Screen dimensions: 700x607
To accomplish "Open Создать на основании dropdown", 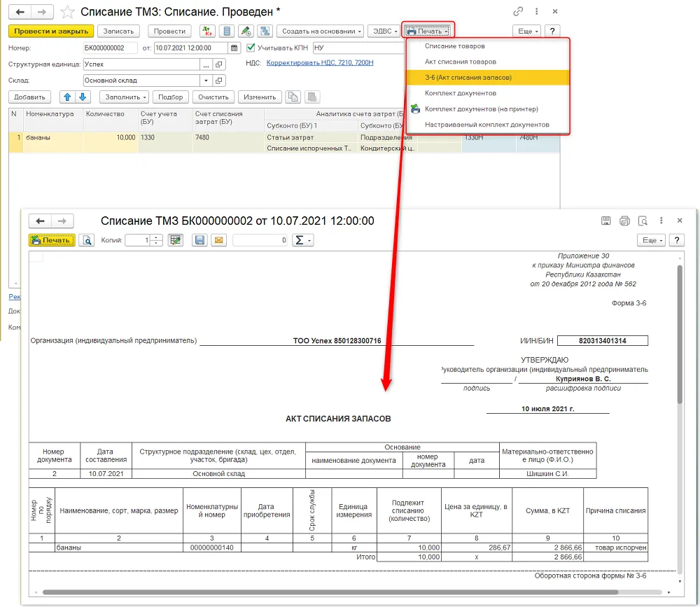I will [321, 32].
